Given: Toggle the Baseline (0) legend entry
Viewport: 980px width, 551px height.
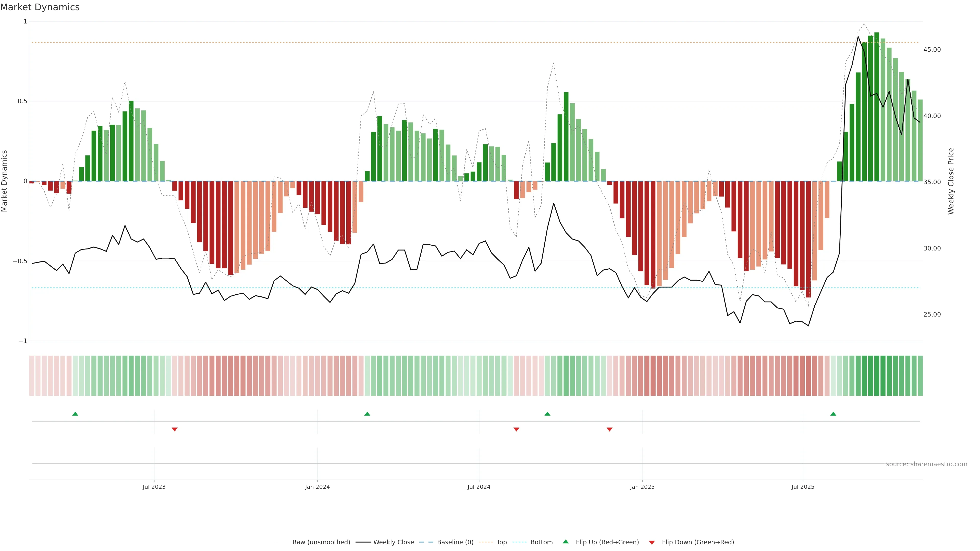Looking at the screenshot, I should (x=455, y=542).
